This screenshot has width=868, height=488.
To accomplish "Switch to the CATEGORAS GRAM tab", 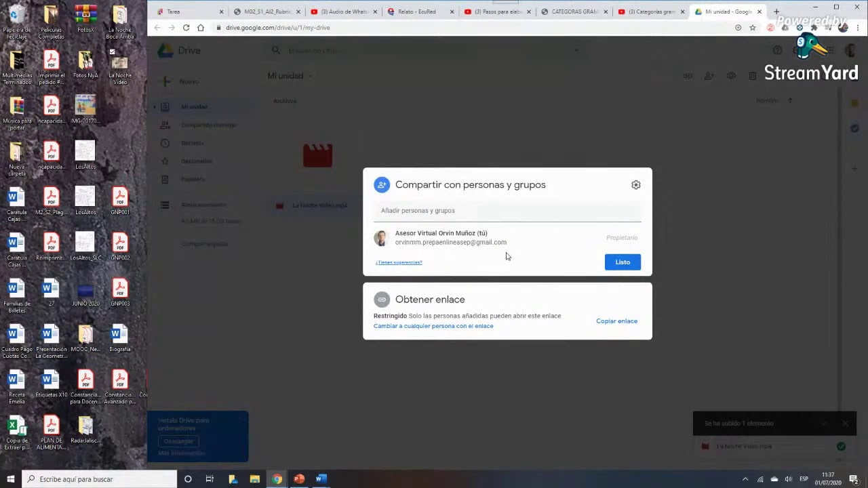I will click(x=576, y=12).
